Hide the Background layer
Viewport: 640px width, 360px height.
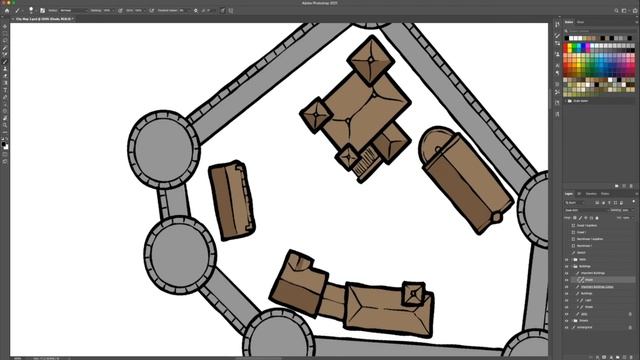click(567, 327)
